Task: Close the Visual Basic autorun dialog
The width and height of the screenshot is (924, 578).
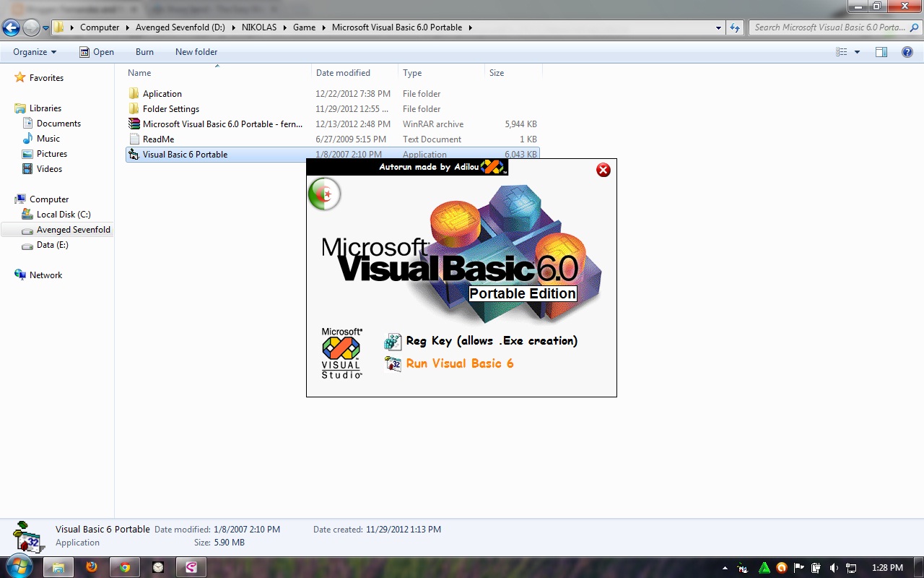Action: coord(603,170)
